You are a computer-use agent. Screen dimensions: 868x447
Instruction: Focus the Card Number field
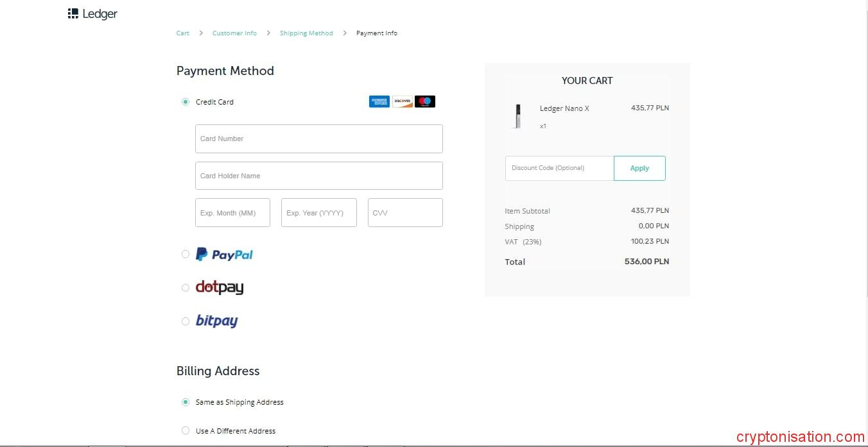[x=318, y=139]
